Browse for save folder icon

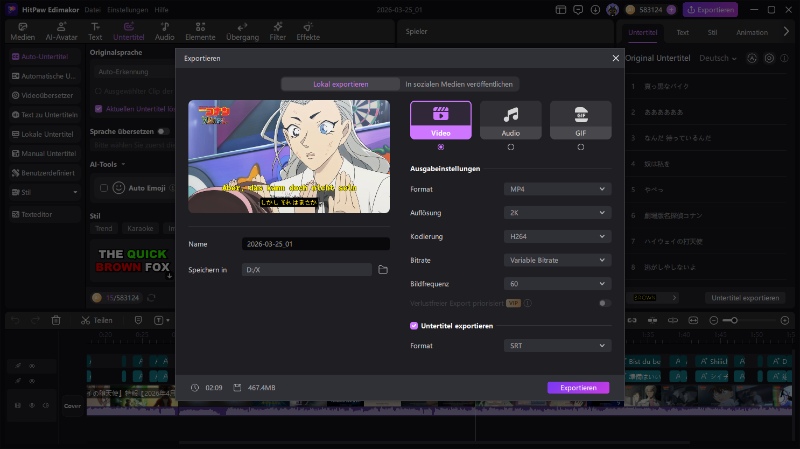point(383,269)
